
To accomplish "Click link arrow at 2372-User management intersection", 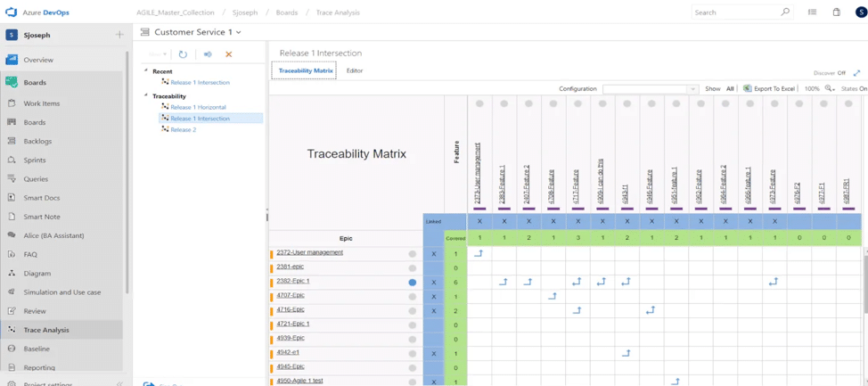I will pos(479,254).
